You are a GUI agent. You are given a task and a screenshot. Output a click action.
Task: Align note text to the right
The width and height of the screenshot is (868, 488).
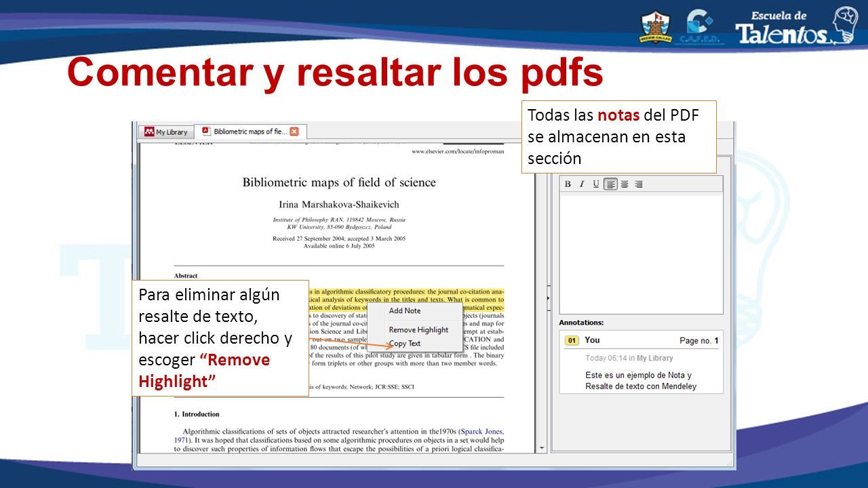(638, 184)
